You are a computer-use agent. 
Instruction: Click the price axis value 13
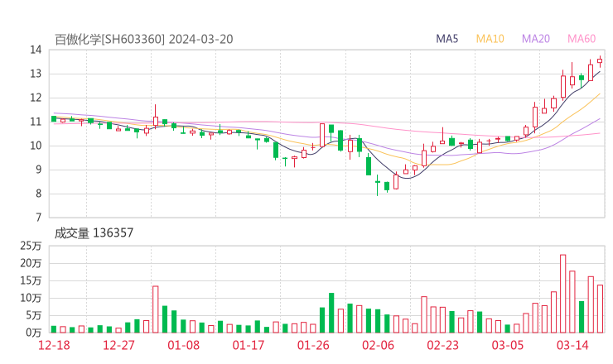coord(36,74)
